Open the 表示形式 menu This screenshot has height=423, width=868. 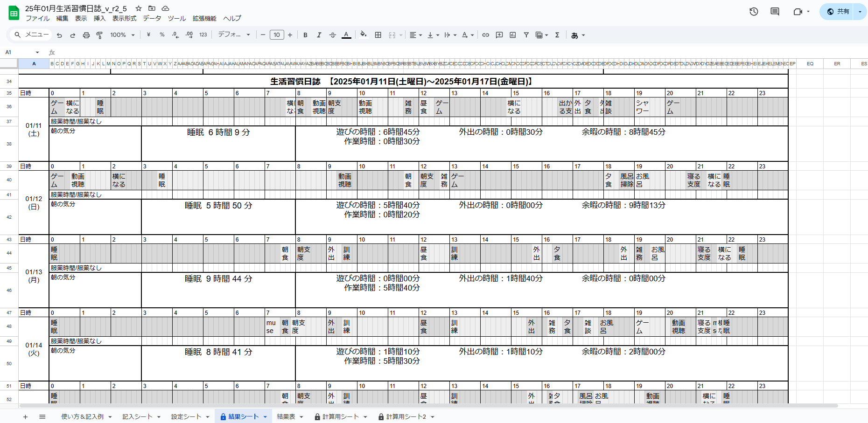[125, 19]
